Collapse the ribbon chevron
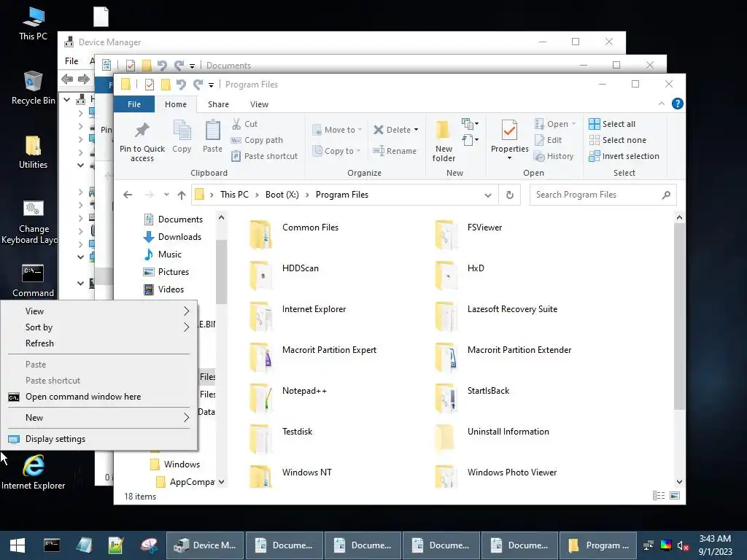Screen dimensions: 747x560 pos(661,104)
